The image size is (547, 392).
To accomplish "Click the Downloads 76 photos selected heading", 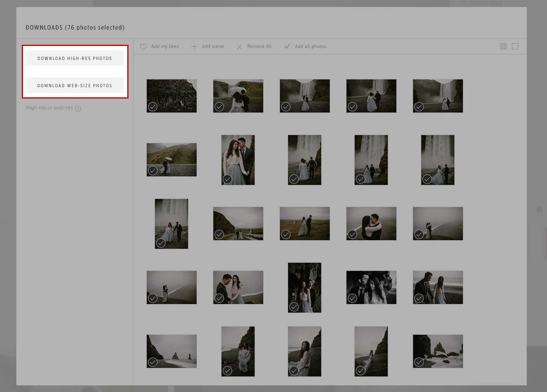I will pyautogui.click(x=75, y=28).
